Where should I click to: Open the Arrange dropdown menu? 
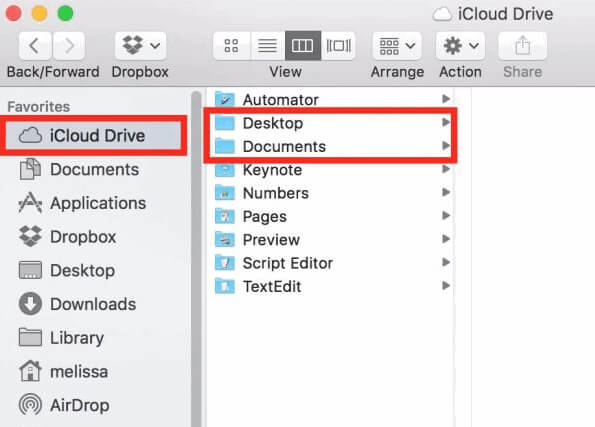(x=397, y=46)
